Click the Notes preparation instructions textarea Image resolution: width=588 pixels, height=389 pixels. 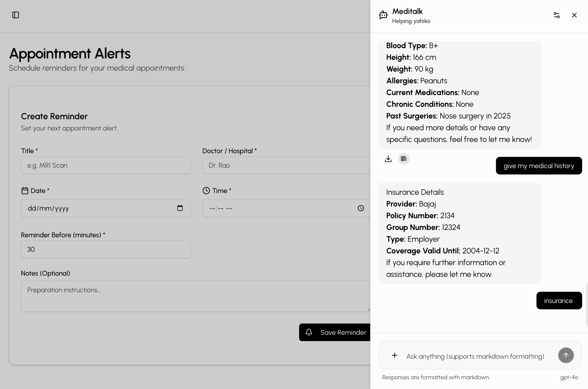pos(195,296)
